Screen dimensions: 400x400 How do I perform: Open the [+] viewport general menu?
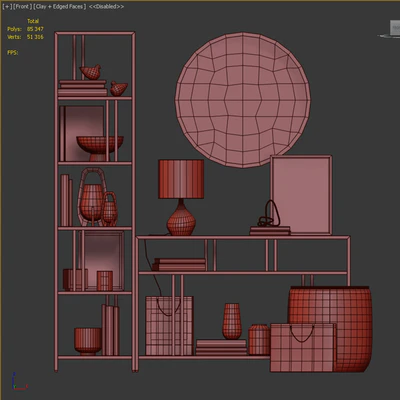coord(7,7)
